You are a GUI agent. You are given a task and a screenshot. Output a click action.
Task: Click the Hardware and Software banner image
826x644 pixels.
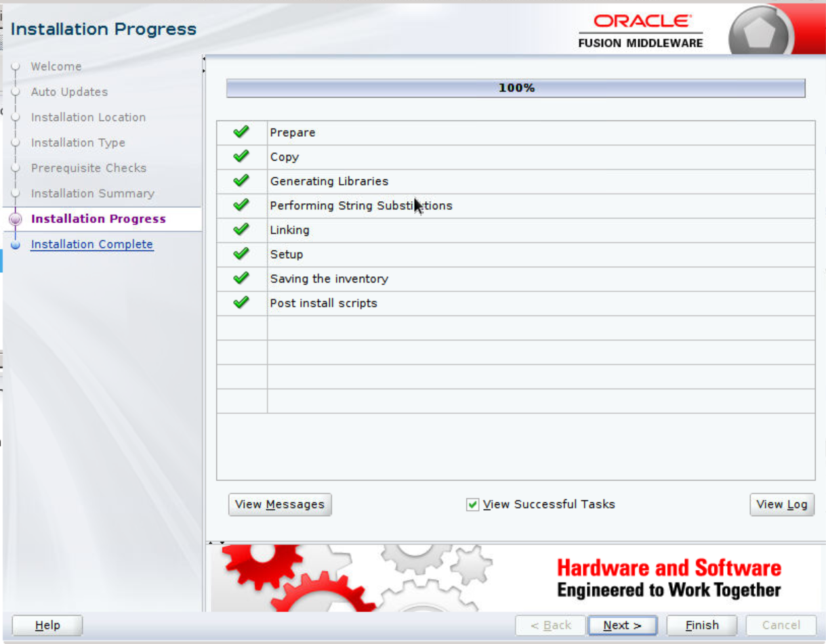point(516,578)
